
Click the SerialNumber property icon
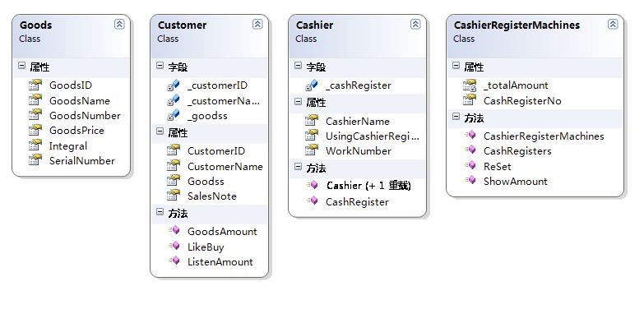pyautogui.click(x=35, y=160)
